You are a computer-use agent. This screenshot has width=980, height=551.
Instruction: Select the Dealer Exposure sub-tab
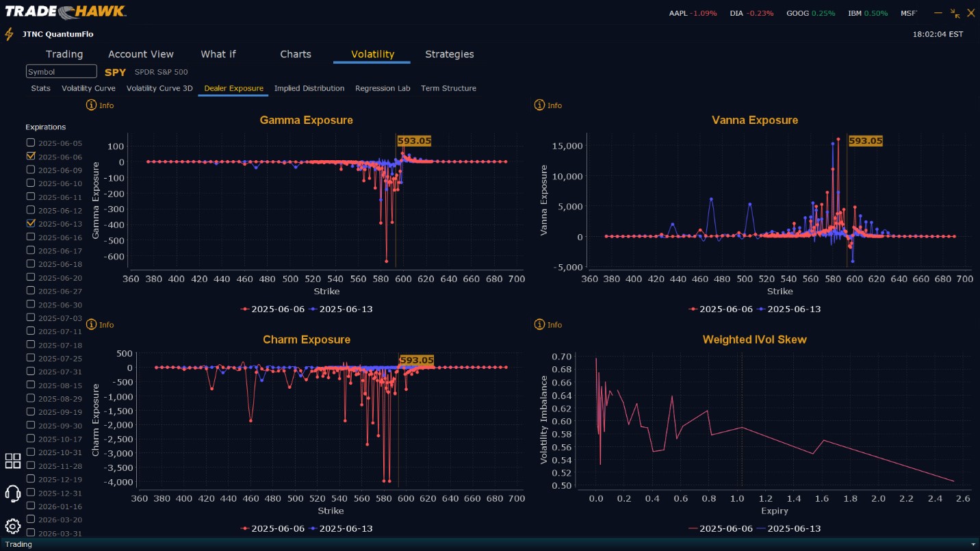coord(233,88)
